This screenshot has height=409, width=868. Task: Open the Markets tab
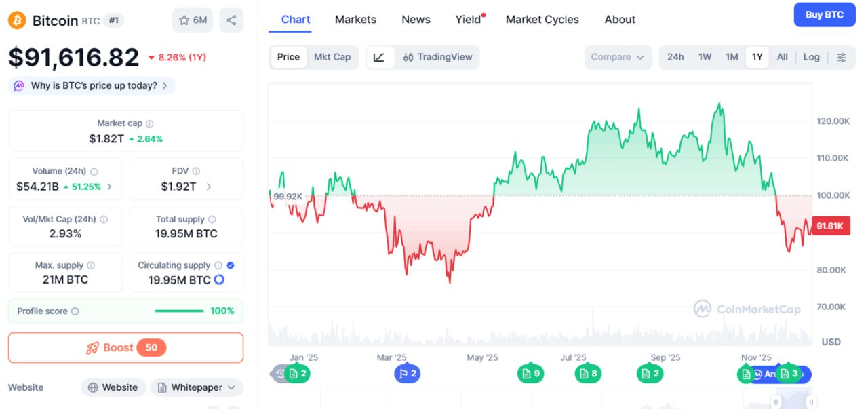(x=355, y=20)
